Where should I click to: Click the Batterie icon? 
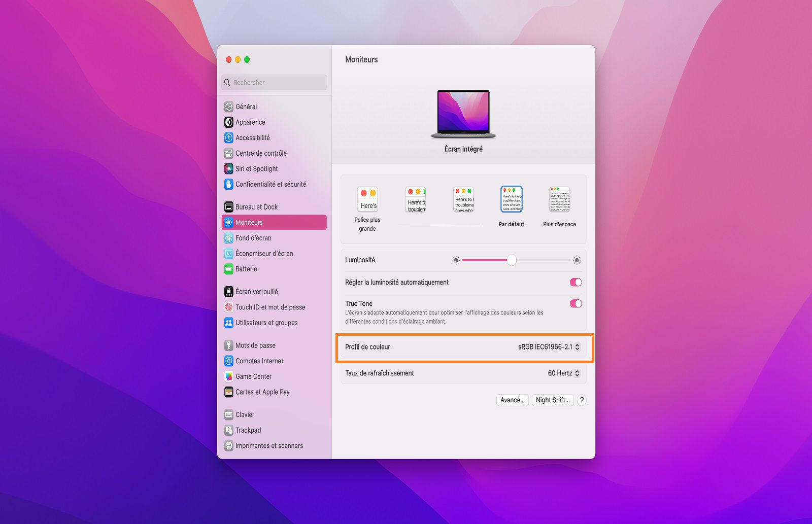coord(229,269)
